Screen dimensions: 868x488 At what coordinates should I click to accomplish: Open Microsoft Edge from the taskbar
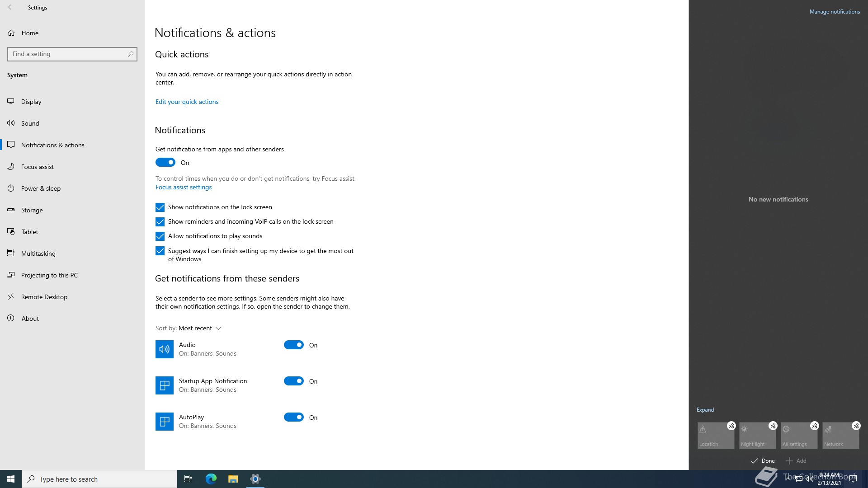(x=211, y=479)
